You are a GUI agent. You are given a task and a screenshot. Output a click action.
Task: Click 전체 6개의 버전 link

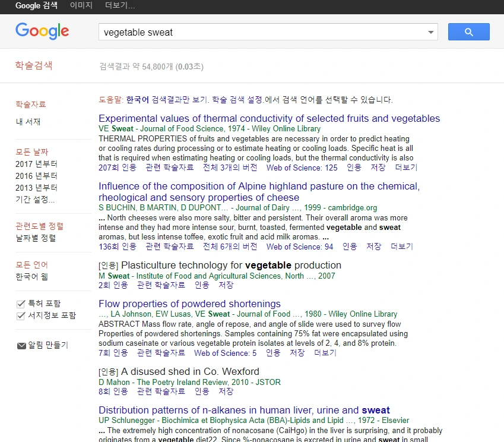coord(230,247)
